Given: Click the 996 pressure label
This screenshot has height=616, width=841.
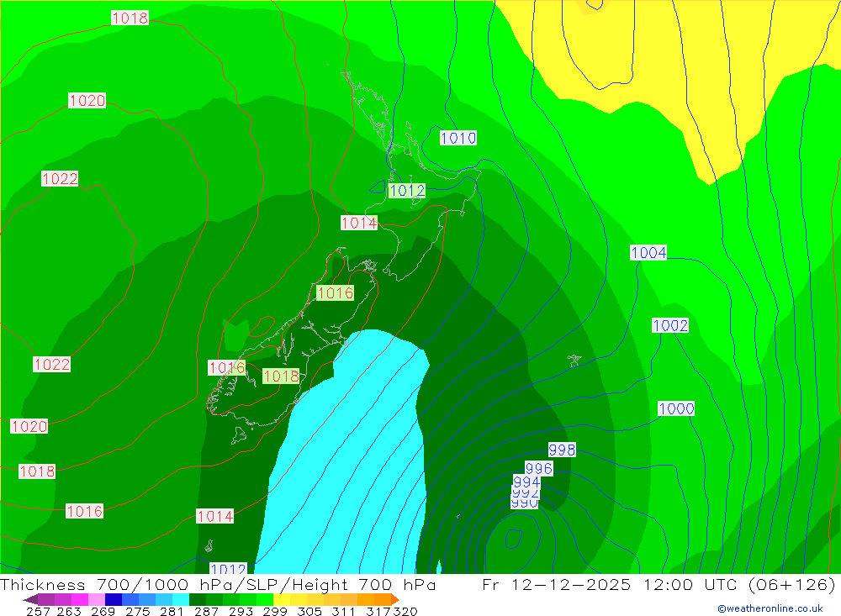Looking at the screenshot, I should pos(538,469).
